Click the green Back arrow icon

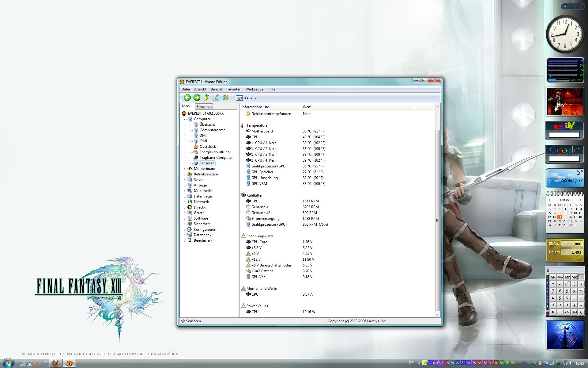(x=187, y=98)
